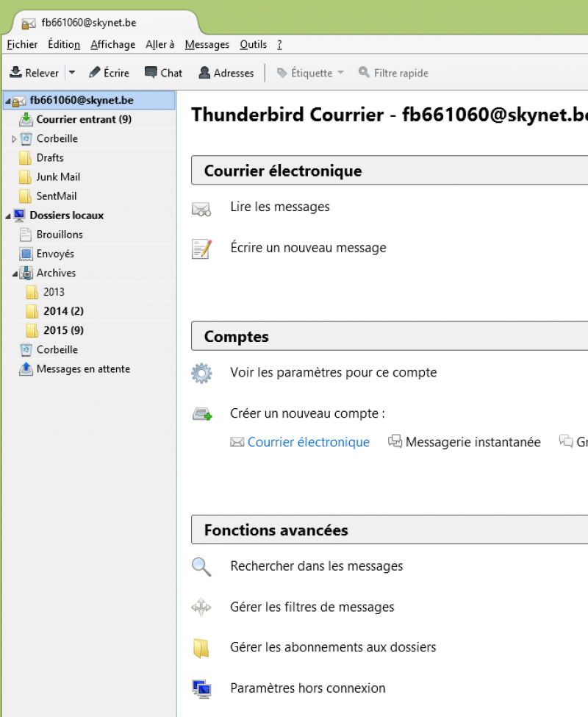The height and width of the screenshot is (717, 588).
Task: Click the skynet account Corbeille trash icon
Action: 26,138
